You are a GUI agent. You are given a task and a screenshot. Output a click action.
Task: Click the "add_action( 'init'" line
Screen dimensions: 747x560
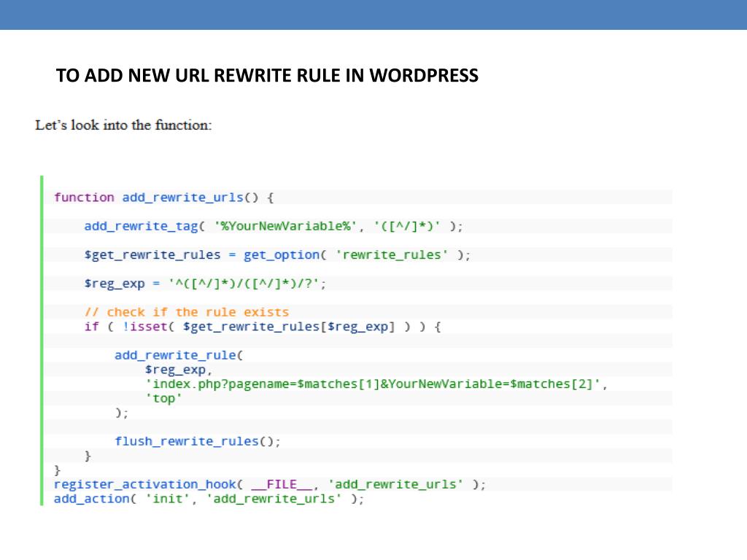209,499
